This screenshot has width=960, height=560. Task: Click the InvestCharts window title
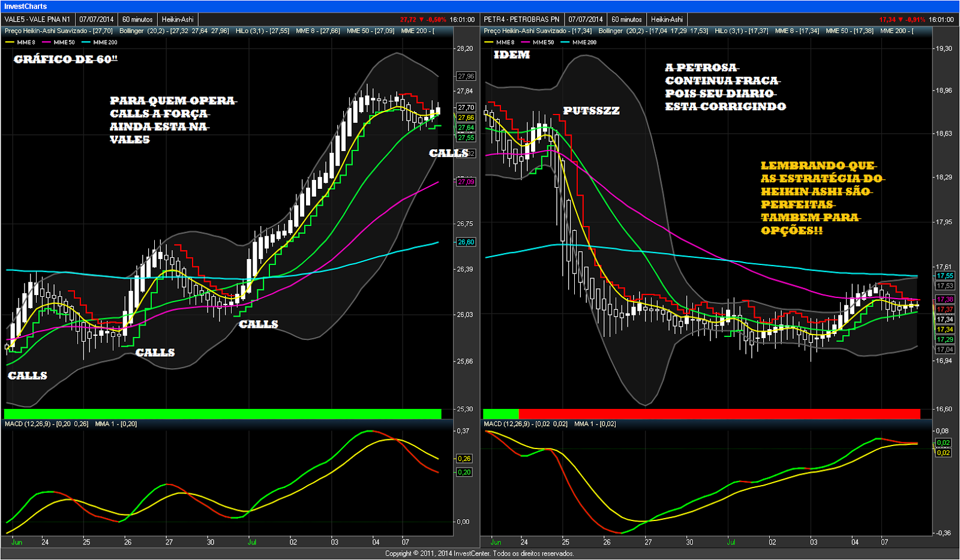25,6
